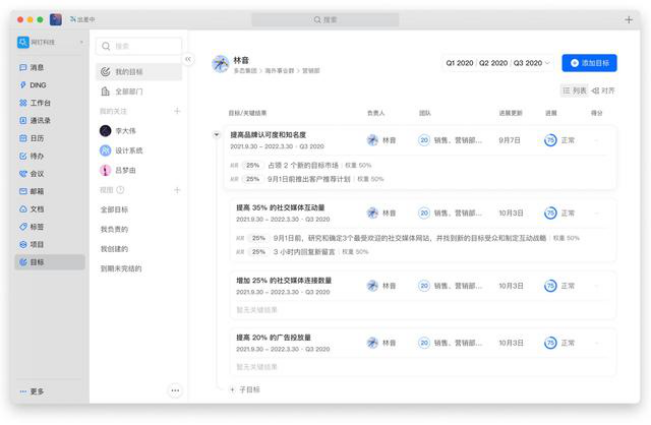Click team 销售、营销部 in 增加 25% row
651x425 pixels.
click(458, 286)
